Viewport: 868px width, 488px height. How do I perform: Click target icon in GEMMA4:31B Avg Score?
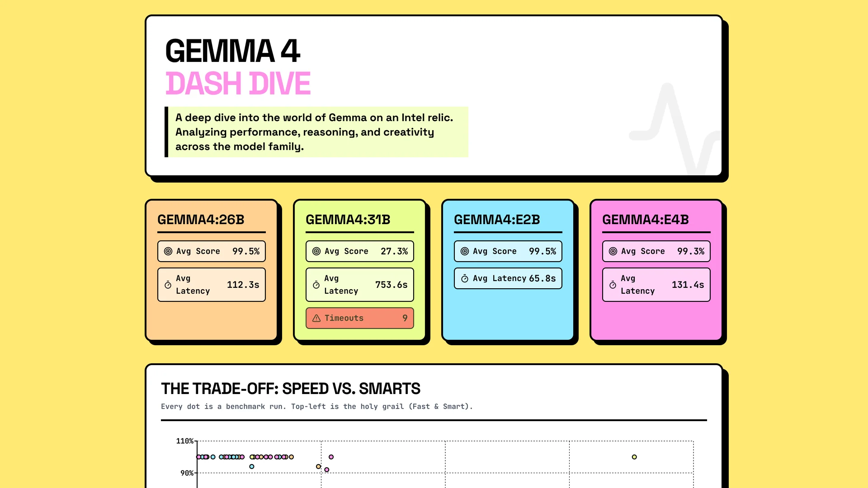click(x=316, y=251)
